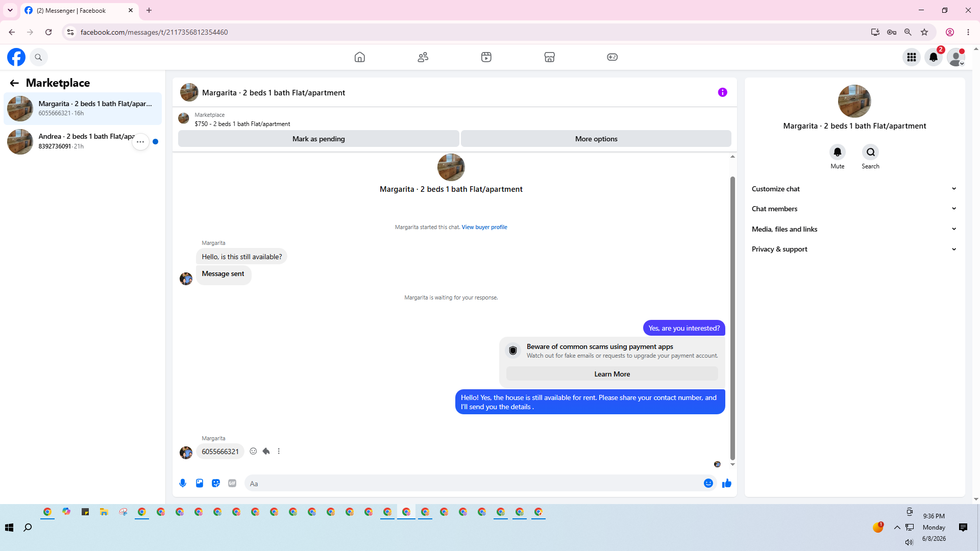Click the 'Yes, are you interested?' message
Viewport: 980px width, 551px height.
click(684, 328)
